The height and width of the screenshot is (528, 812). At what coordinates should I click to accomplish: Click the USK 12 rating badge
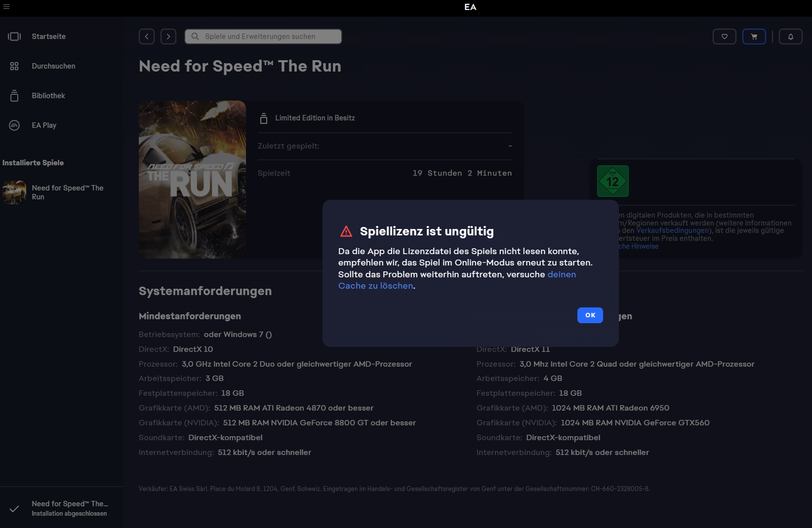613,181
